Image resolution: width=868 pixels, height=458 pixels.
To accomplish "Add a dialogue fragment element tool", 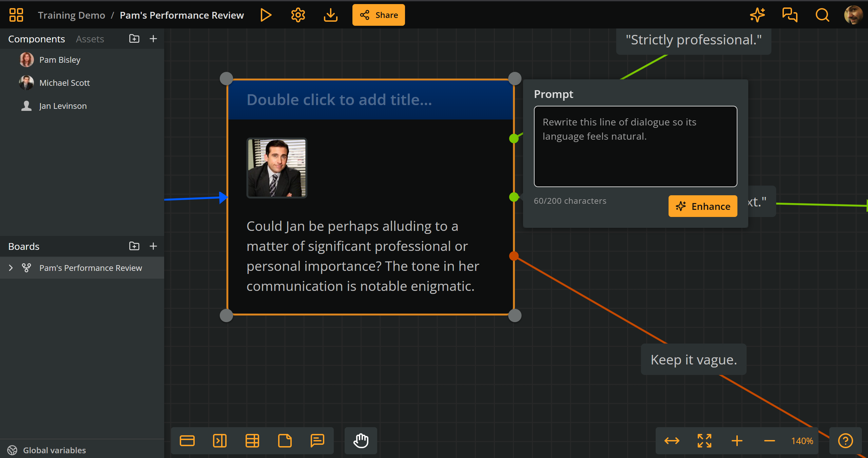I will (x=187, y=441).
